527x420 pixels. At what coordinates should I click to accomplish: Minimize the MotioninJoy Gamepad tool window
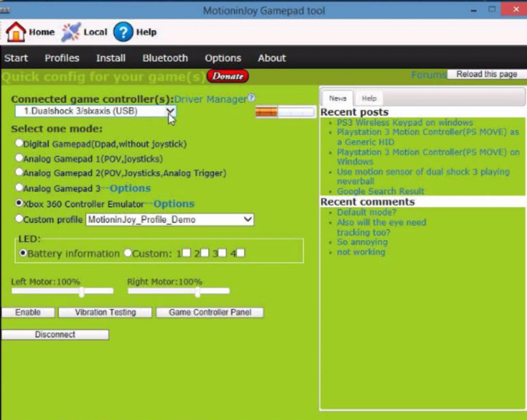tap(474, 10)
